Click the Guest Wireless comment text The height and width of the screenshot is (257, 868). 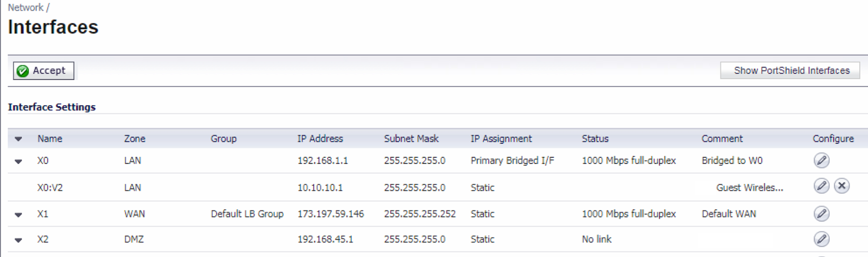[749, 188]
